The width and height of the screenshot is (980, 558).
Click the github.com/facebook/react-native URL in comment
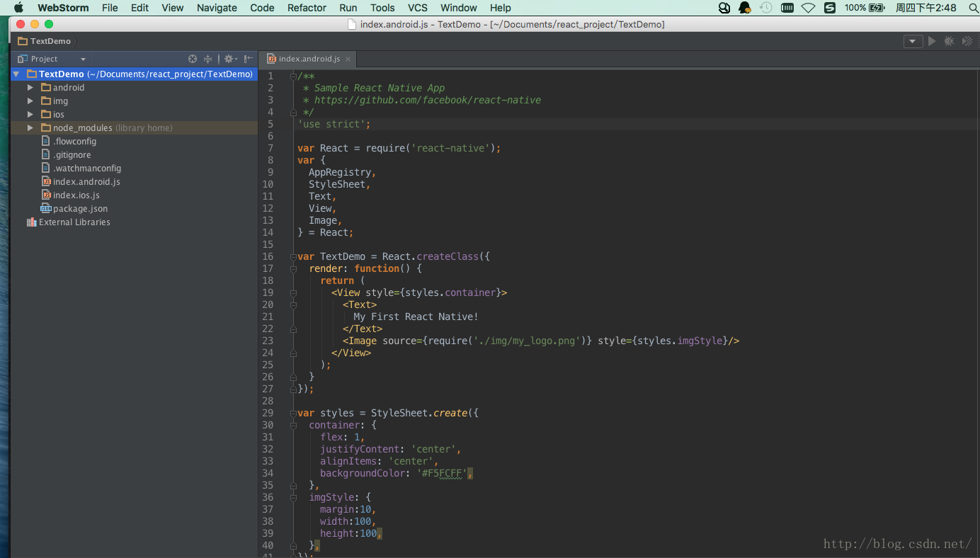(x=428, y=100)
